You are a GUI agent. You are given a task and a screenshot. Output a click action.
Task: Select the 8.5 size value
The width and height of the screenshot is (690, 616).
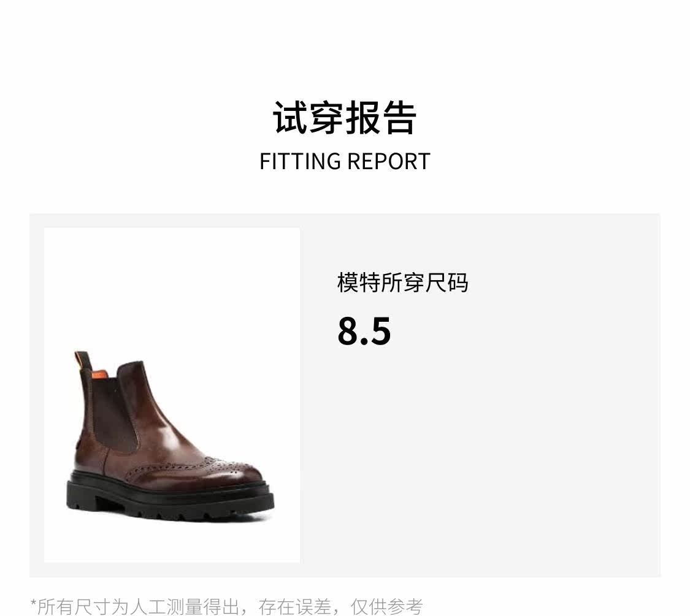[364, 331]
